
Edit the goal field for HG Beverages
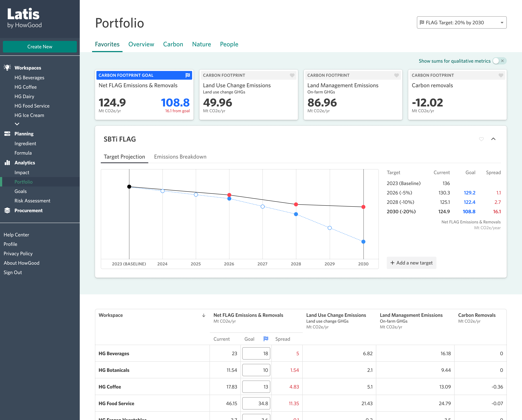(x=256, y=353)
